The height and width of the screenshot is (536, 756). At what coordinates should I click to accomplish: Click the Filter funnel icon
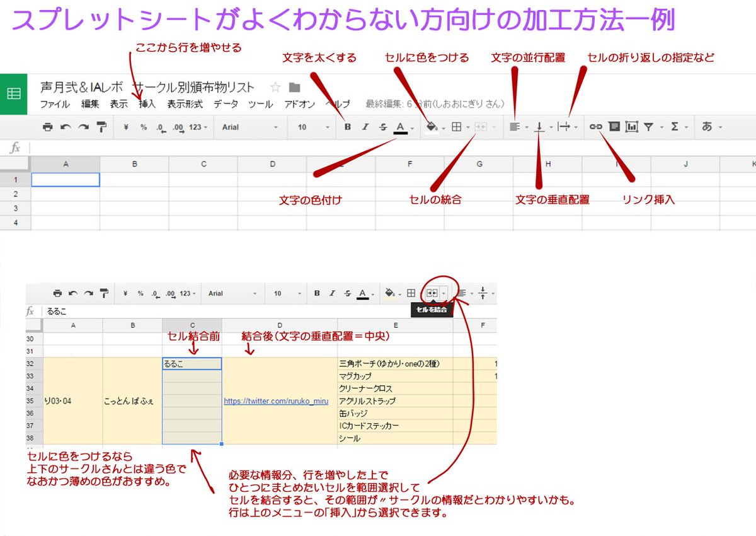point(648,127)
